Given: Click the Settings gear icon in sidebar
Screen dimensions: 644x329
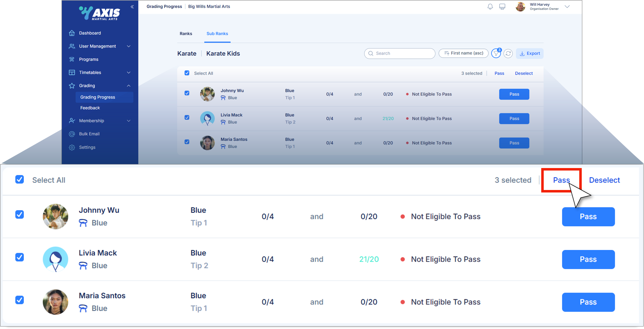Looking at the screenshot, I should [72, 147].
